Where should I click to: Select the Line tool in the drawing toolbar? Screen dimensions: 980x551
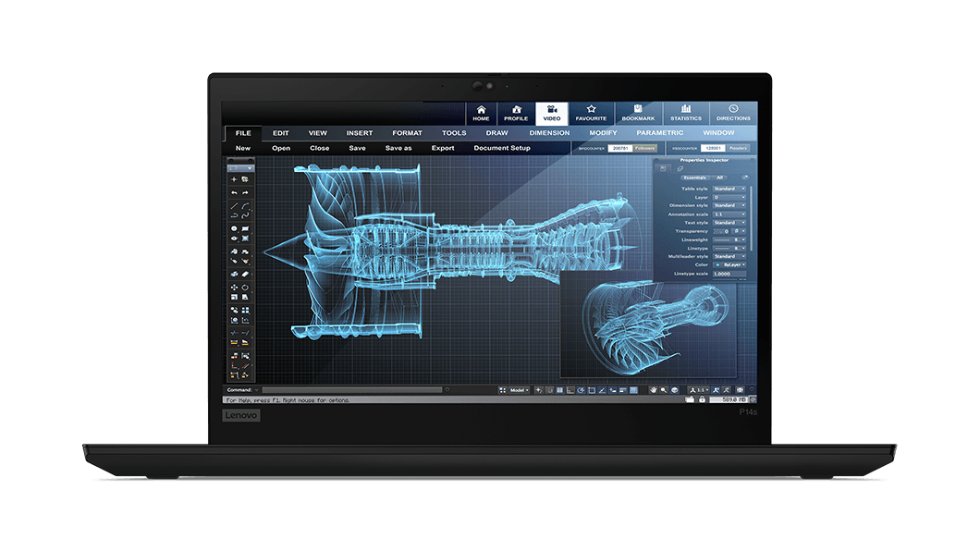coord(234,205)
